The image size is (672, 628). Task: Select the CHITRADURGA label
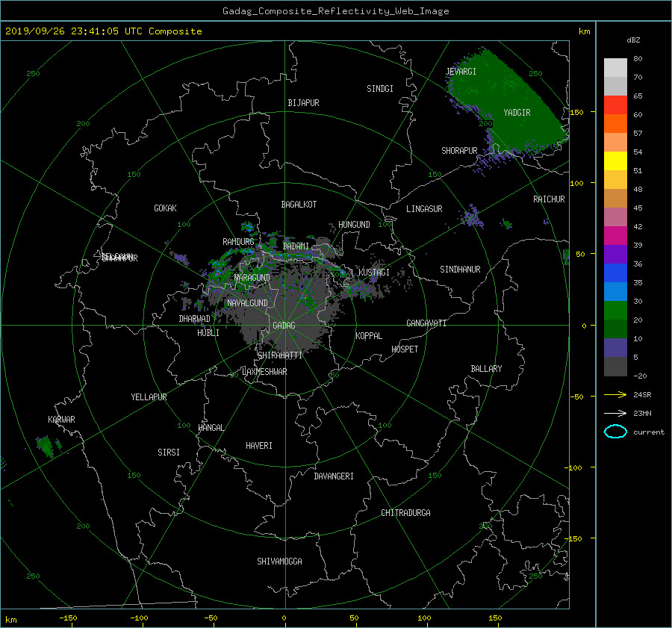pos(405,513)
